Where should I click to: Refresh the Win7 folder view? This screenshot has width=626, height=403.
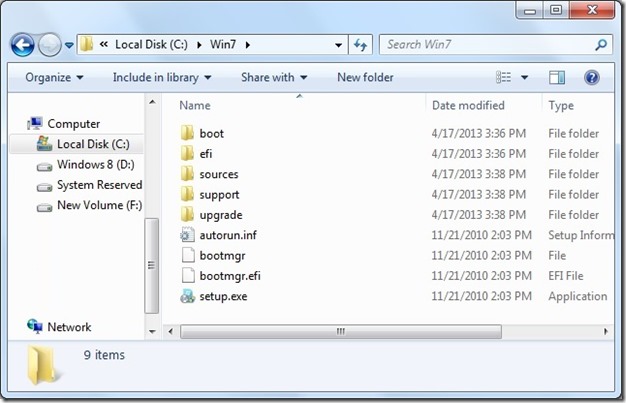pos(360,45)
